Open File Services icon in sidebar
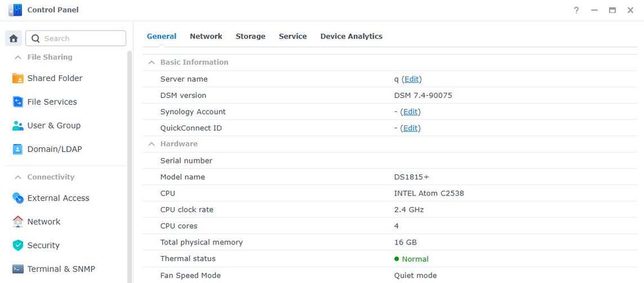Screen dimensions: 644x283 (17, 102)
